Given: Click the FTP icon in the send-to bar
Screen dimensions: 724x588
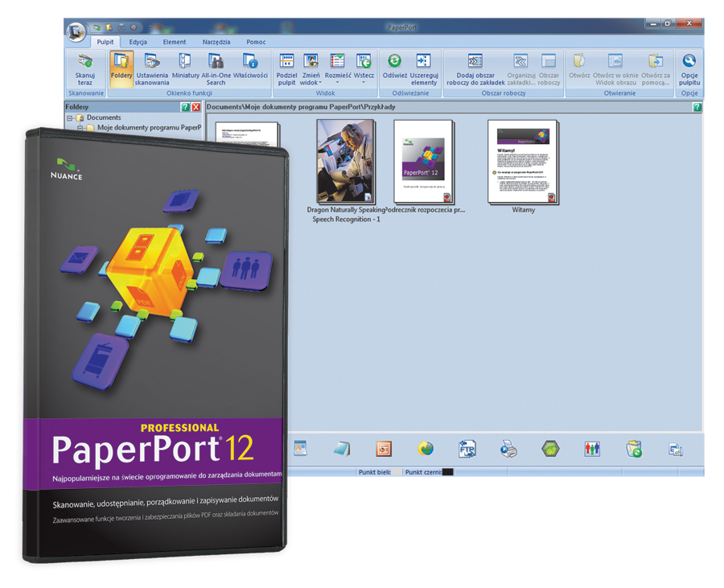Looking at the screenshot, I should point(469,449).
